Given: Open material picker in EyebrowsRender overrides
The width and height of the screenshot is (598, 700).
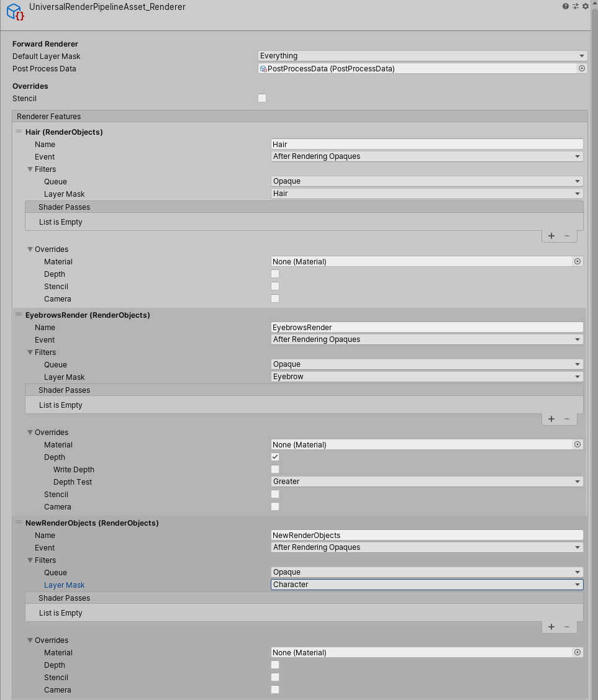Looking at the screenshot, I should point(578,444).
